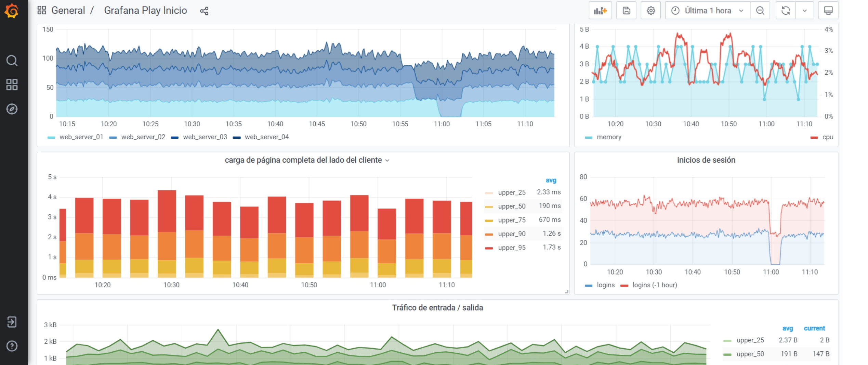The image size is (868, 365).
Task: Expand the refresh interval dropdown
Action: [x=805, y=11]
